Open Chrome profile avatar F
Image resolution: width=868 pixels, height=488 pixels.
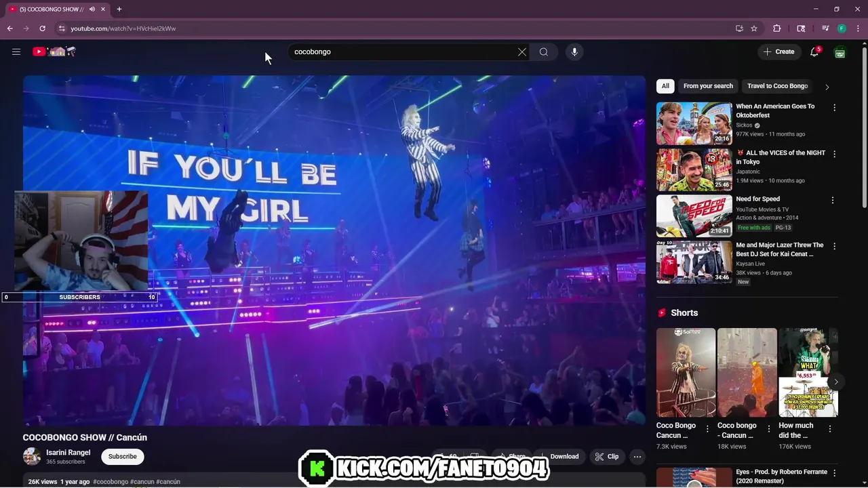point(842,28)
